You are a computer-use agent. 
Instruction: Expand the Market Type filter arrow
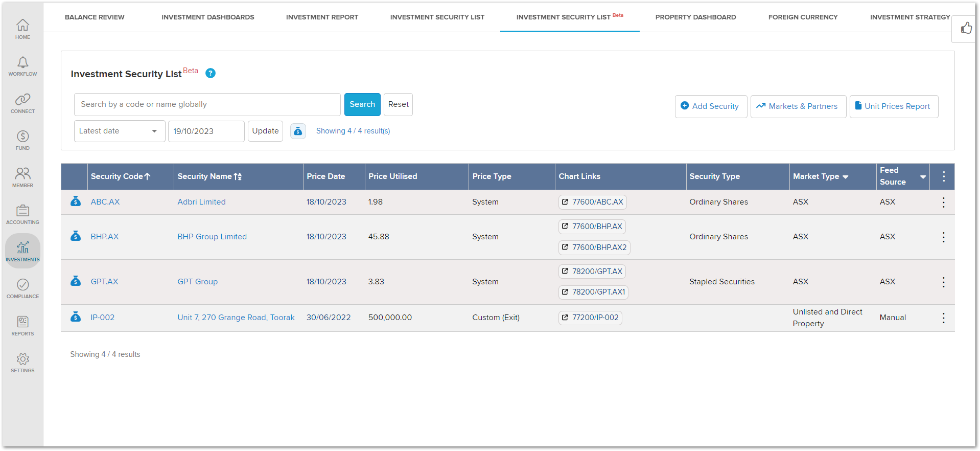846,177
